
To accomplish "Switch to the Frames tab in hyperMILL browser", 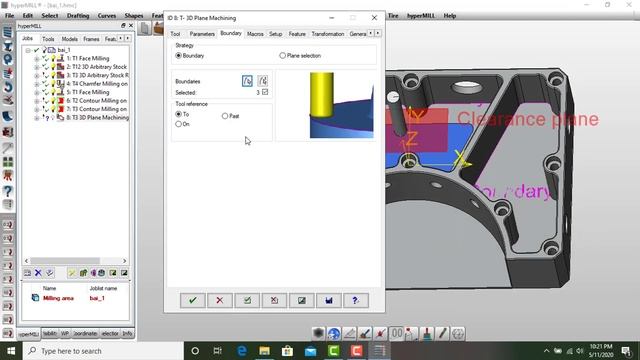I will pos(91,39).
